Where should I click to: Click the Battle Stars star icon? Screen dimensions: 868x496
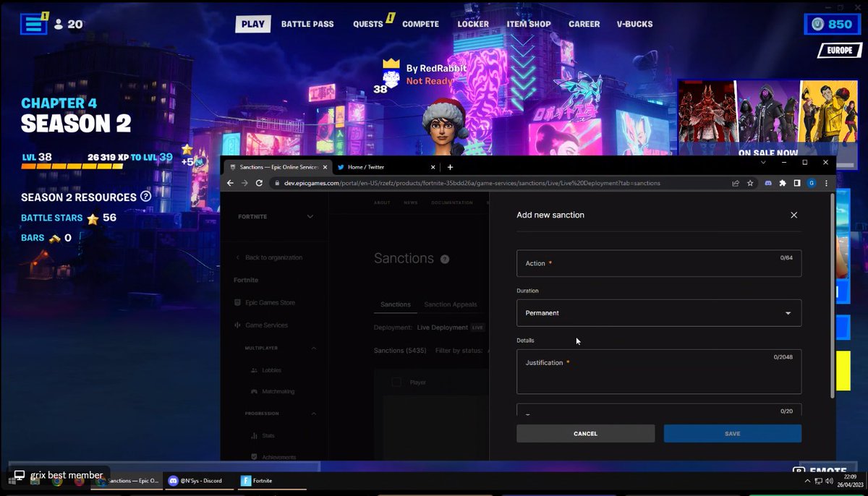point(93,218)
